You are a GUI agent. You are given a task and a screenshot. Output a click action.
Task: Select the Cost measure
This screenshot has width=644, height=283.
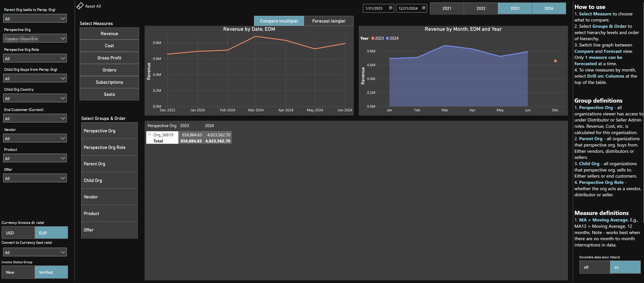pyautogui.click(x=109, y=46)
